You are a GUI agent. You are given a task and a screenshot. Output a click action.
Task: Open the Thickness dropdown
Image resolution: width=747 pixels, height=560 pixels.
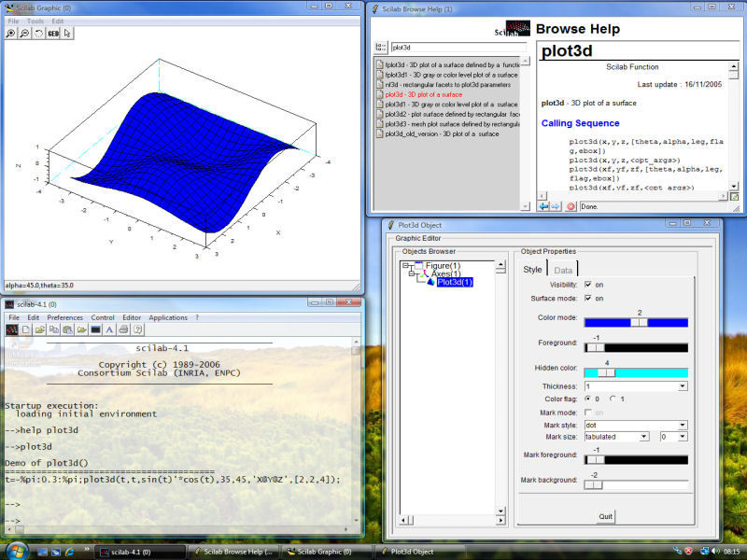coord(683,385)
